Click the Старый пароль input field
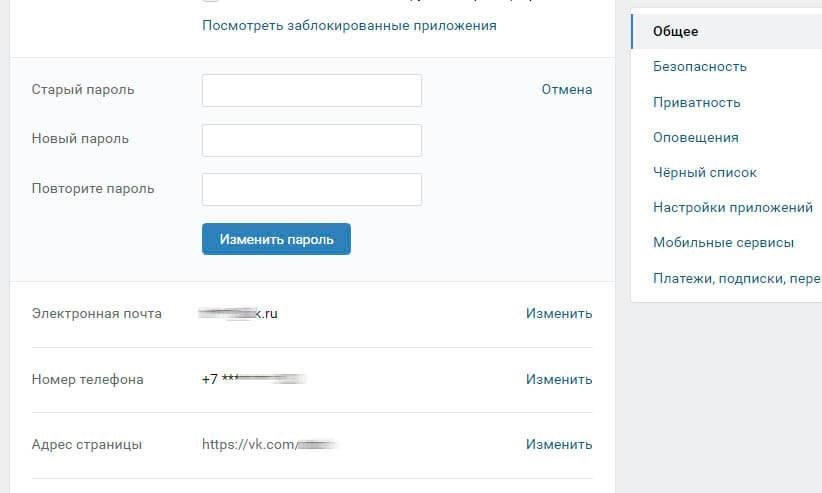Screen dimensions: 822x493 [312, 90]
